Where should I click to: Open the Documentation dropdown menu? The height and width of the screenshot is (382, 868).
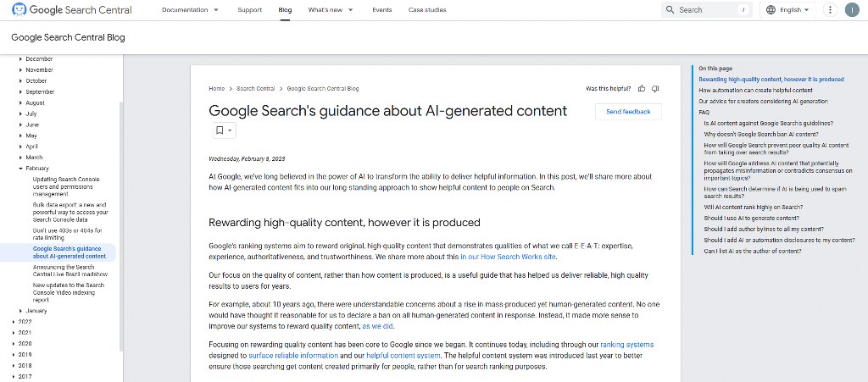[x=190, y=10]
